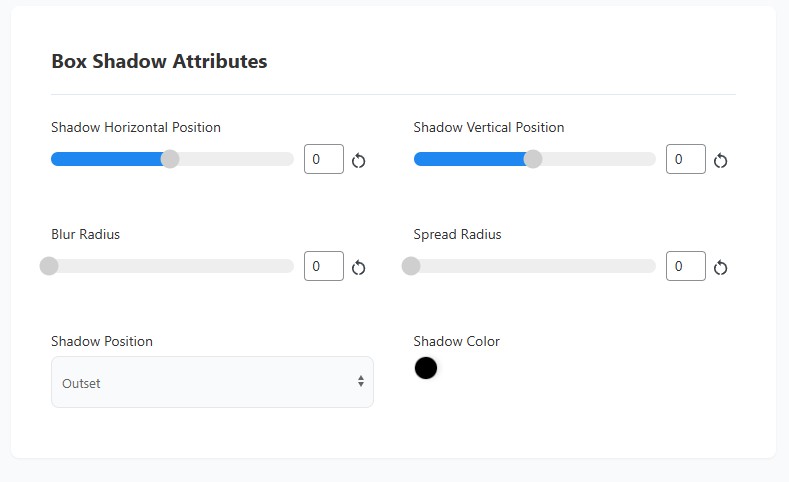Click the Shadow Horizontal Position slider thumb
The width and height of the screenshot is (789, 482).
coord(170,159)
